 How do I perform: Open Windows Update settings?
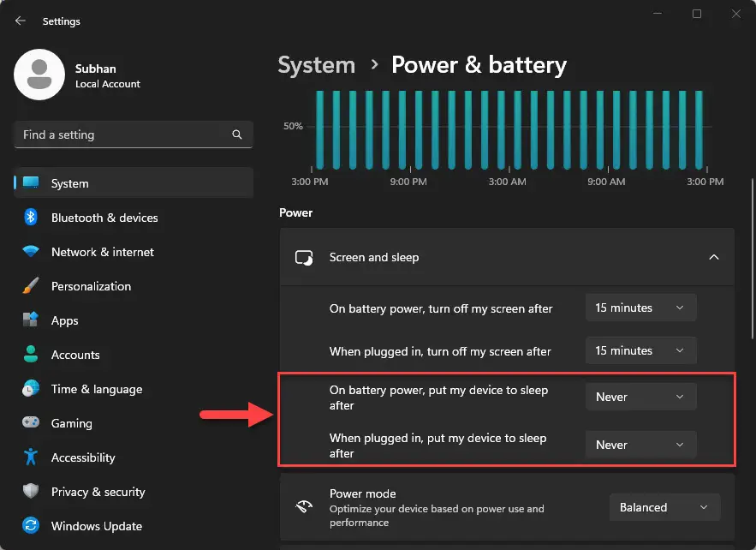coord(134,526)
